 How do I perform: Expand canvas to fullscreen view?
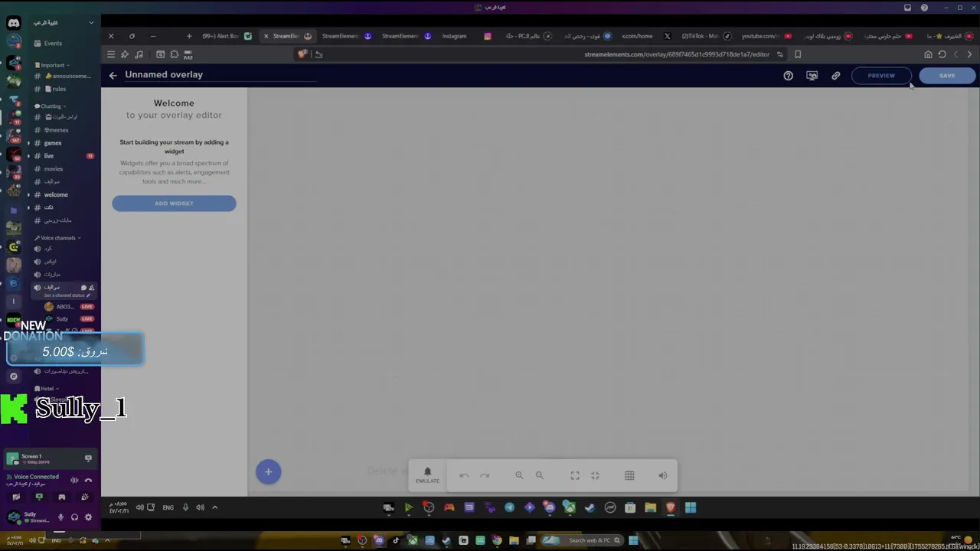tap(575, 475)
